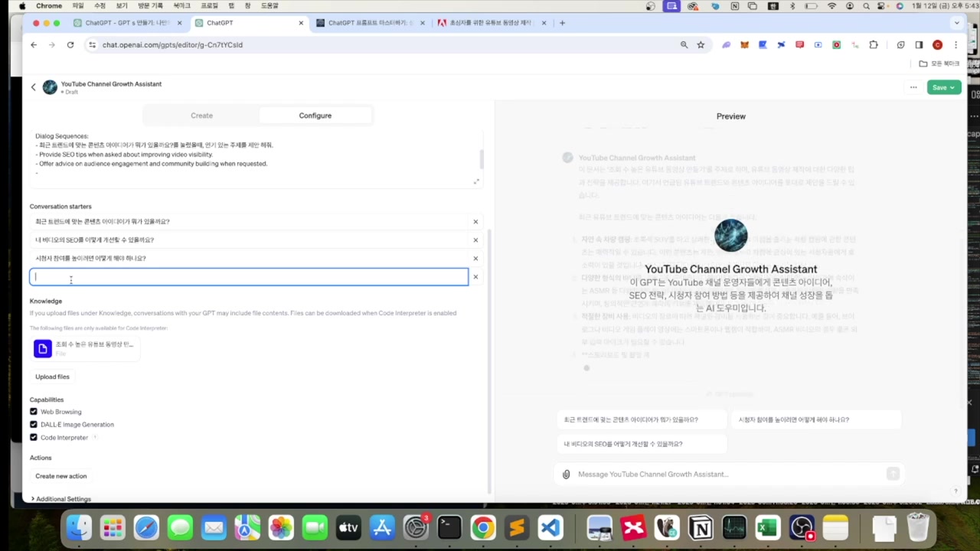This screenshot has height=551, width=980.
Task: Open a new Chrome tab
Action: coord(562,23)
